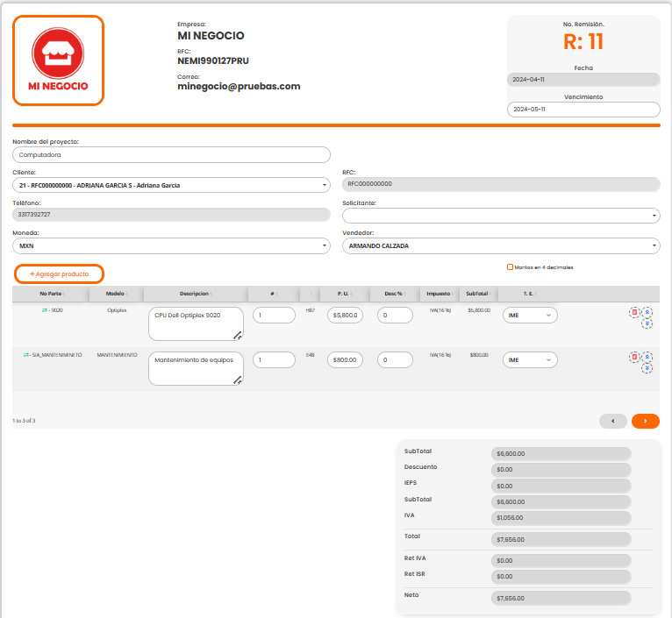Screen dimensions: 672x618
Task: Open the IME dropdown in the Optiplex row
Action: point(530,315)
